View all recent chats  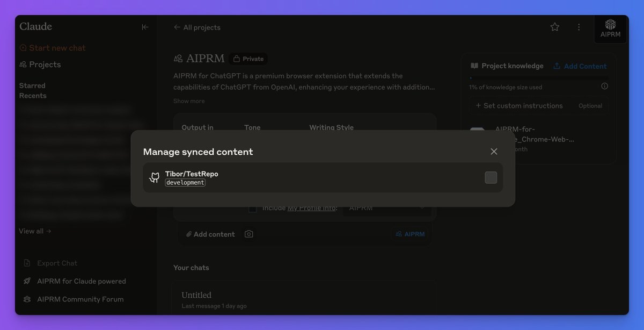(35, 231)
